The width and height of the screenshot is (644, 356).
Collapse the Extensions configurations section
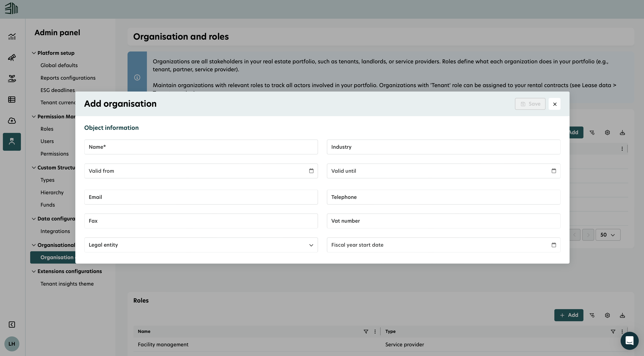coord(34,271)
